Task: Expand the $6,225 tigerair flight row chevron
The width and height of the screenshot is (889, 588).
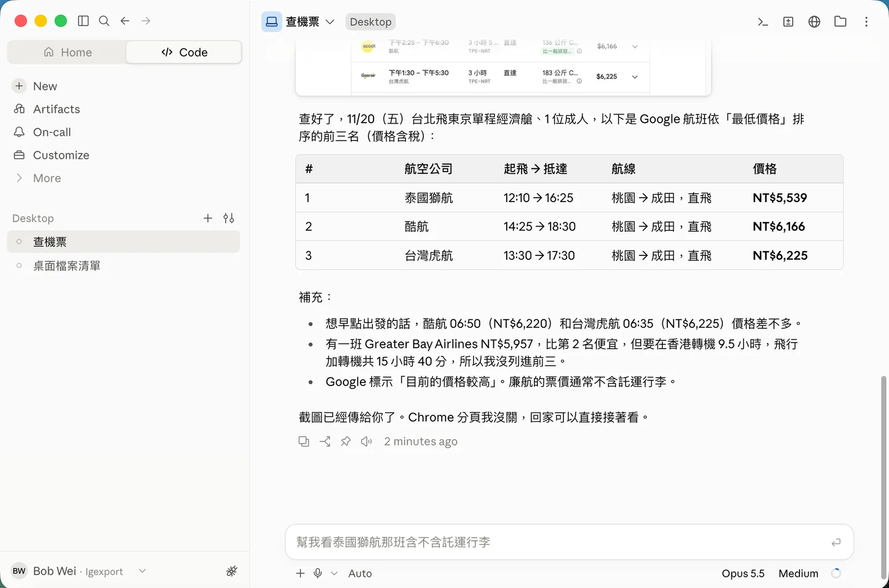Action: [x=635, y=77]
